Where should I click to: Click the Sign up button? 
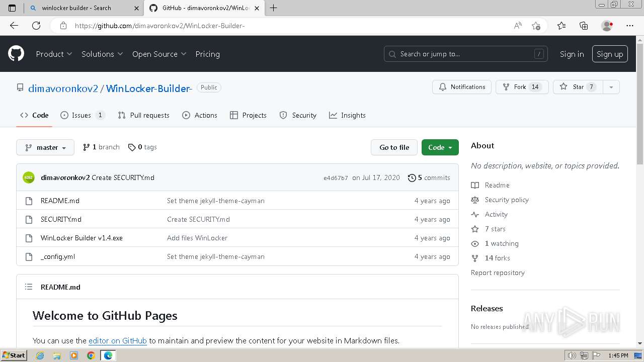(x=610, y=54)
